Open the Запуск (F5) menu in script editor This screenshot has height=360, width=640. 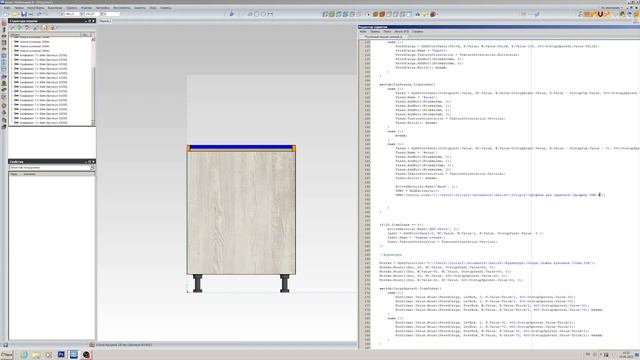click(x=401, y=31)
